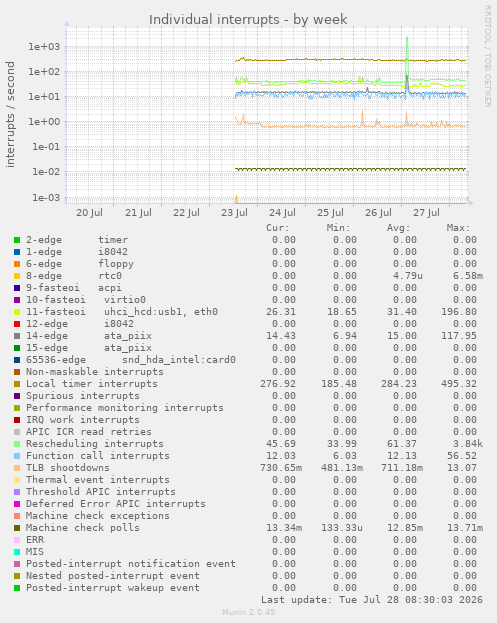This screenshot has height=623, width=497.
Task: Click the Munin 2.0.49 footer text
Action: [248, 612]
